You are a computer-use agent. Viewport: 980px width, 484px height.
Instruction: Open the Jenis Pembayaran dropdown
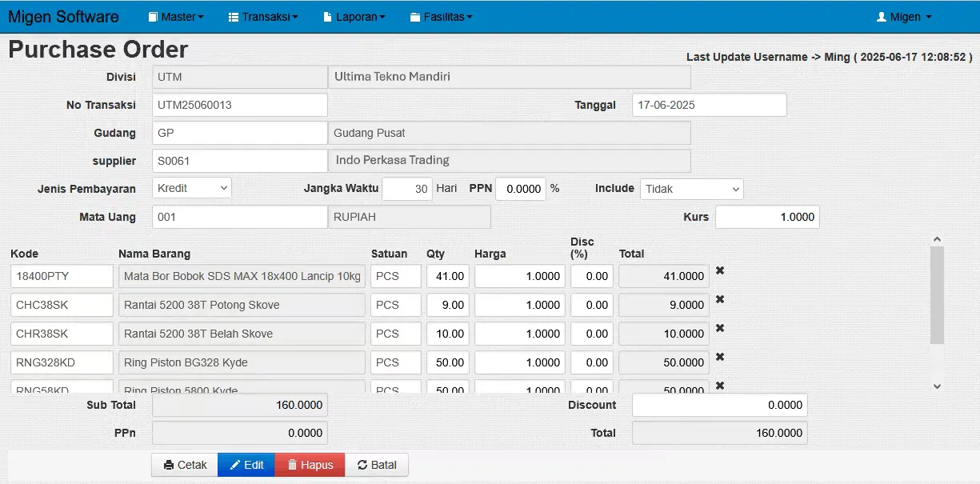(x=192, y=188)
